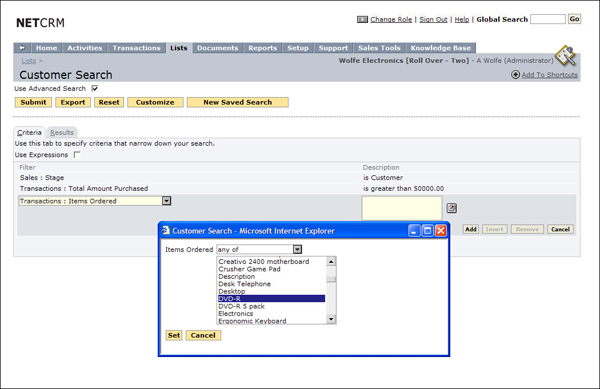Maximize the Customer Search popup window

[x=427, y=231]
